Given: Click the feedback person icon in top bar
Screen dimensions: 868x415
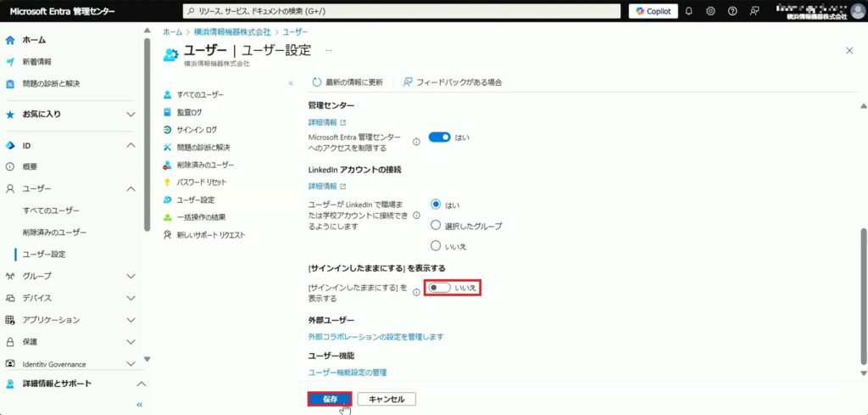Looking at the screenshot, I should [x=754, y=11].
